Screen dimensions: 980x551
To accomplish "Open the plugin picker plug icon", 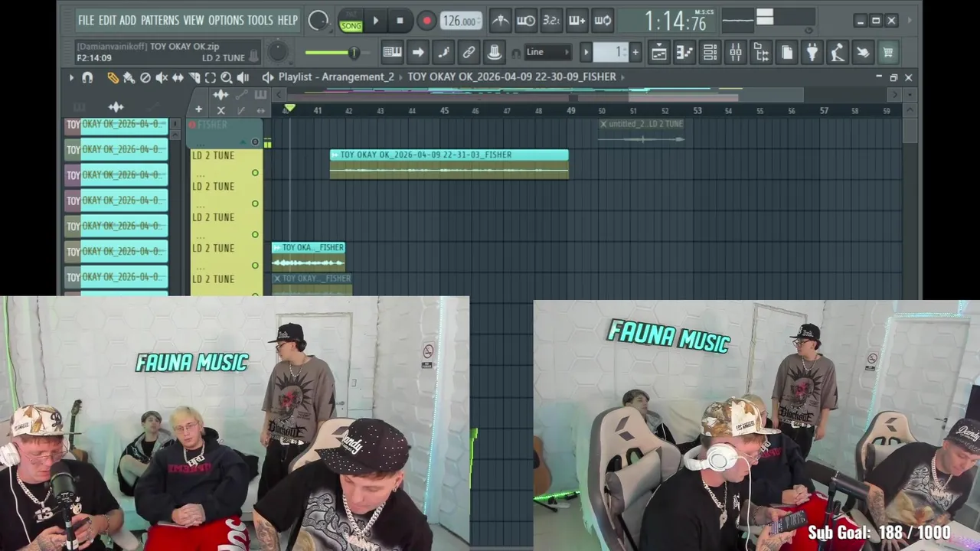I will tap(812, 52).
